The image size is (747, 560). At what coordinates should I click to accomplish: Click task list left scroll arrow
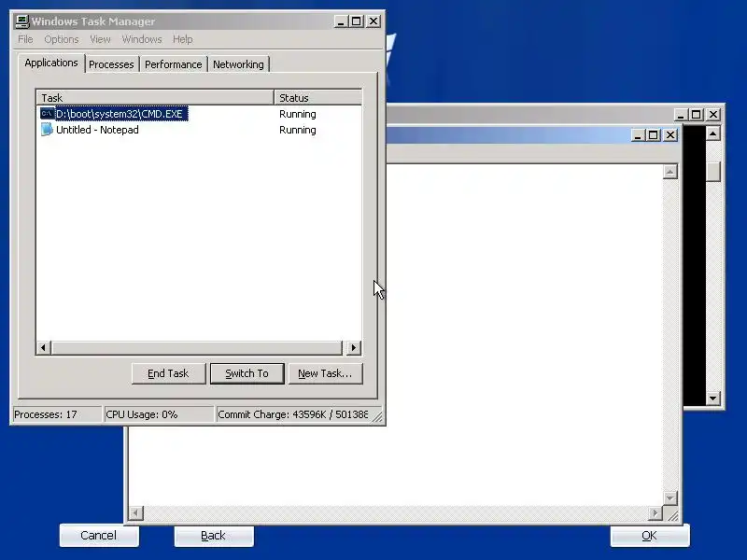click(43, 347)
